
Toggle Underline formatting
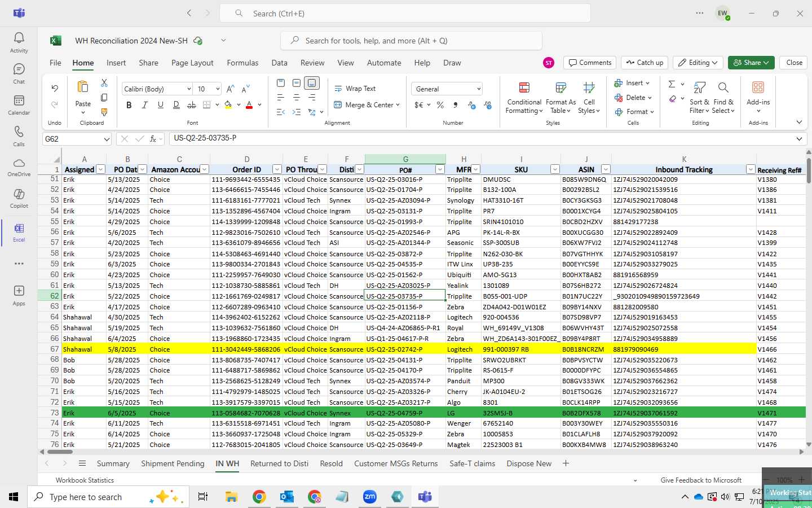161,105
